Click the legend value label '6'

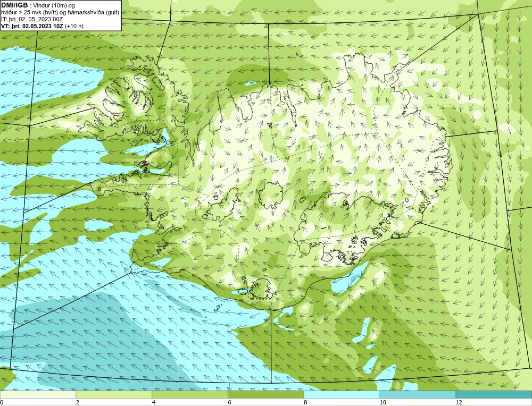(230, 402)
